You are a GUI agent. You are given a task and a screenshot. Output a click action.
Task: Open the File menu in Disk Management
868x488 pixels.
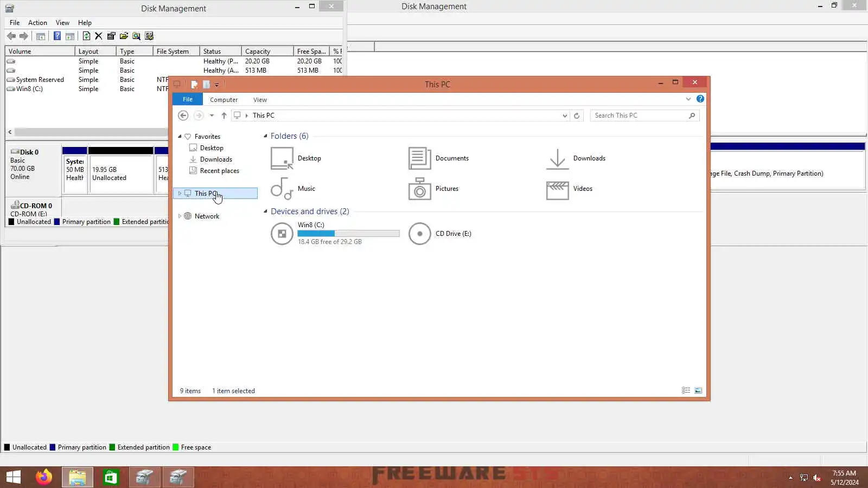point(15,23)
